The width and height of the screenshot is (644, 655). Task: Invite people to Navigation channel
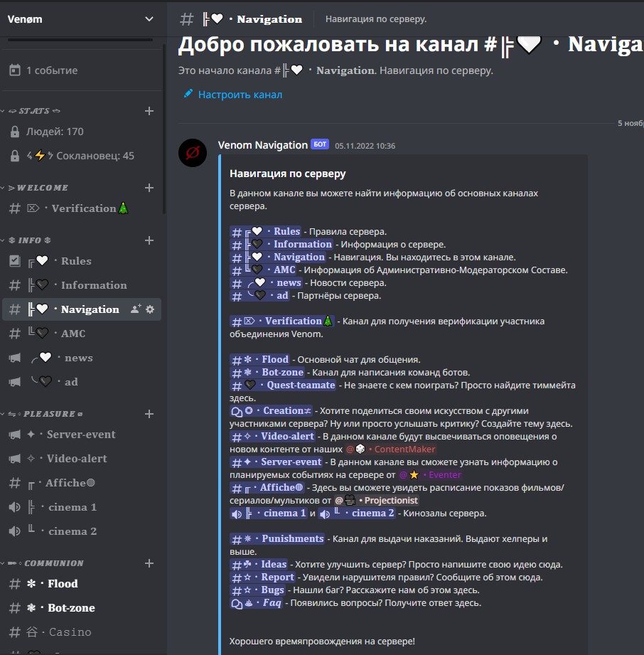pyautogui.click(x=136, y=309)
